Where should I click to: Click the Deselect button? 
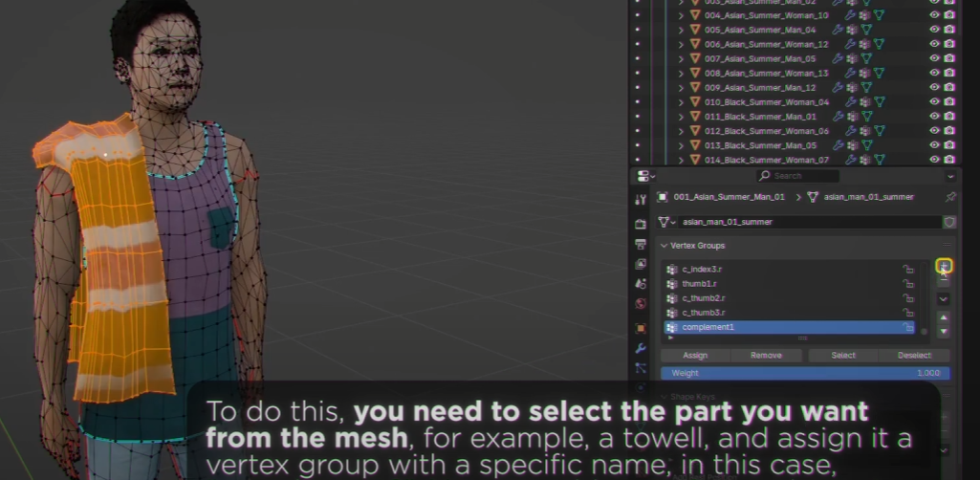914,356
